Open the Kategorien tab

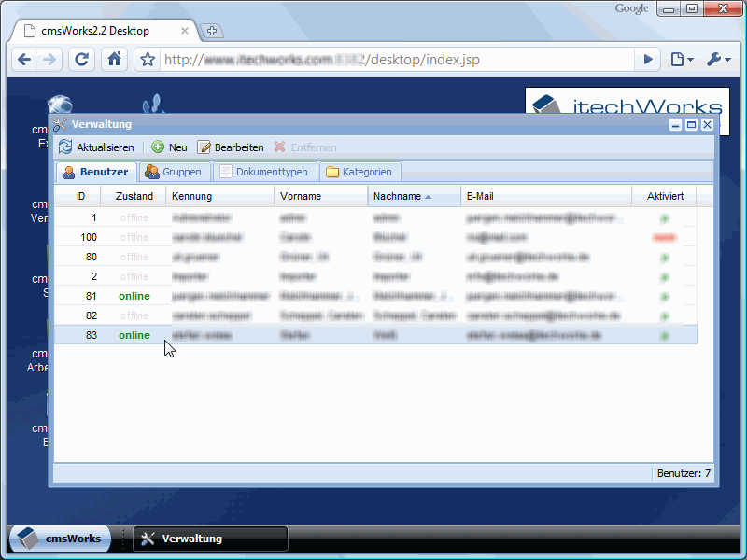[x=359, y=172]
